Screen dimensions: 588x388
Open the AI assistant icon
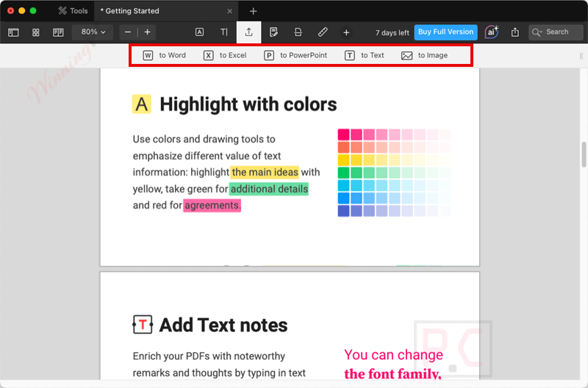(x=491, y=32)
